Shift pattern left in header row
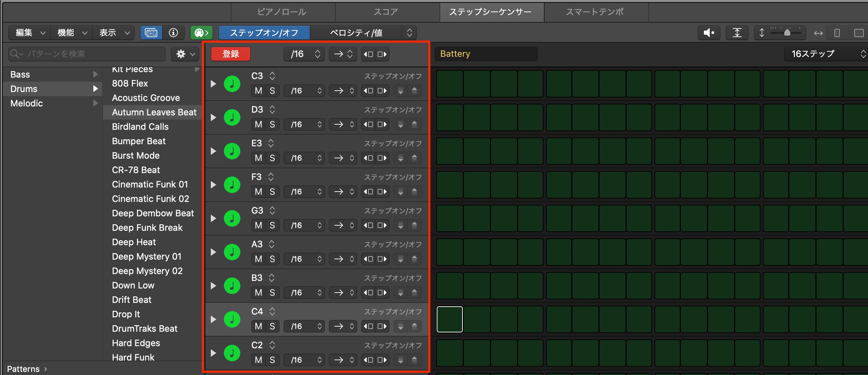868x375 pixels. (x=368, y=54)
